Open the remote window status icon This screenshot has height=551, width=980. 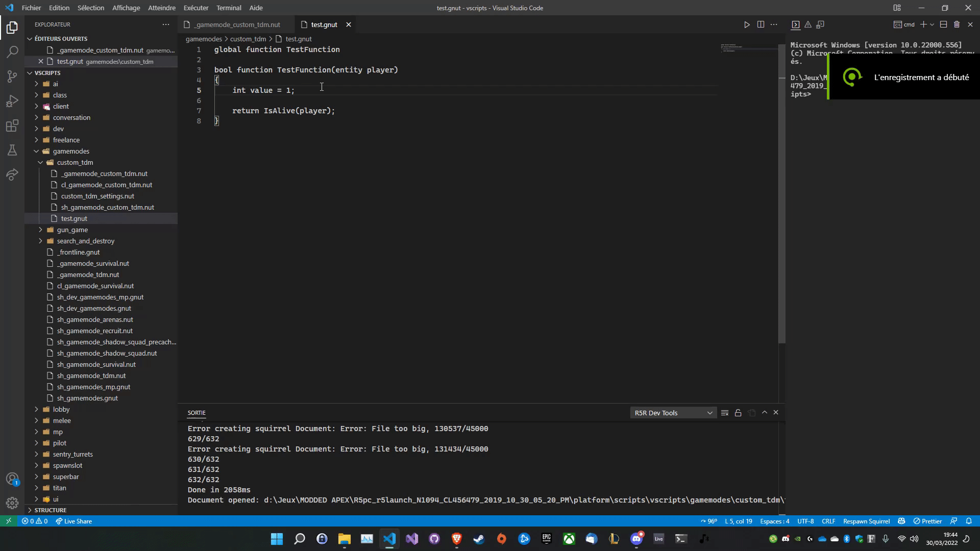(9, 521)
